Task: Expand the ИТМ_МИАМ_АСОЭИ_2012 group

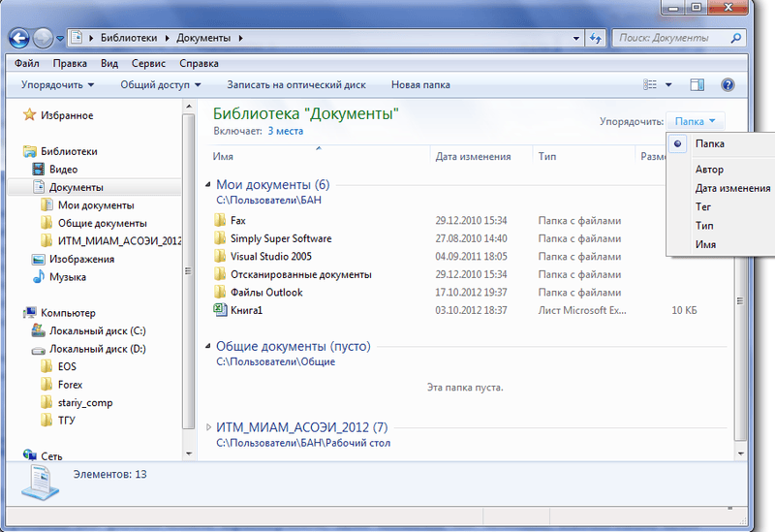Action: (210, 427)
